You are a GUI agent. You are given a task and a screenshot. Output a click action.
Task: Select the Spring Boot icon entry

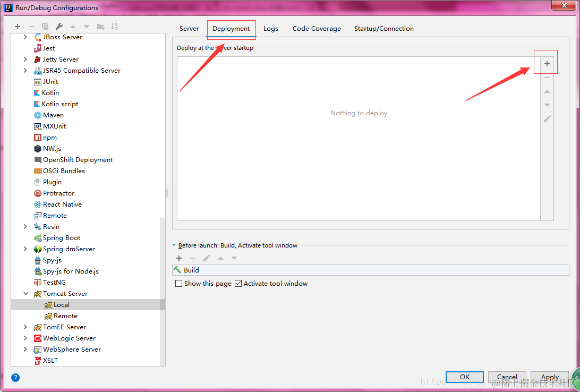pyautogui.click(x=37, y=238)
